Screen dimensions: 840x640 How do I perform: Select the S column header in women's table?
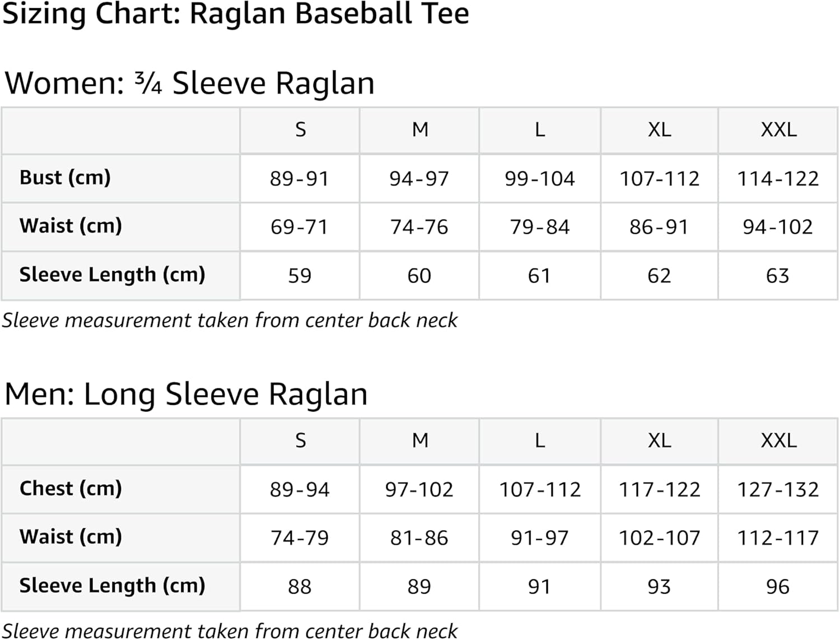(300, 130)
